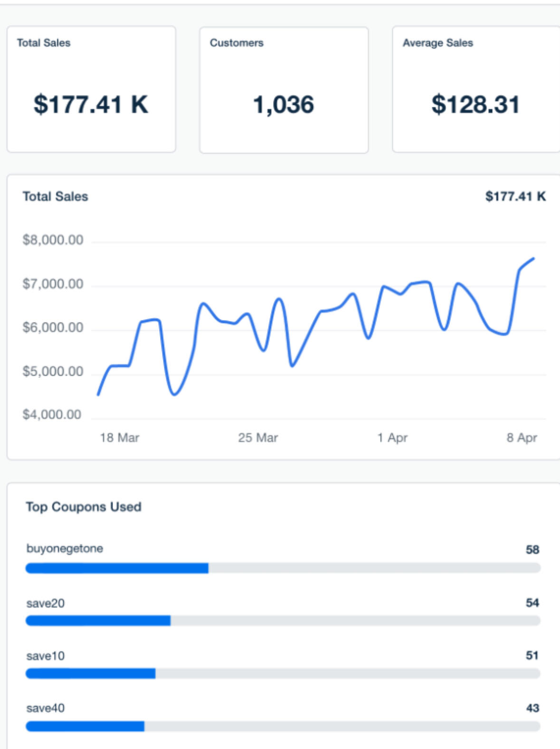Select the 1 Apr x-axis date label
Image resolution: width=560 pixels, height=749 pixels.
click(392, 437)
